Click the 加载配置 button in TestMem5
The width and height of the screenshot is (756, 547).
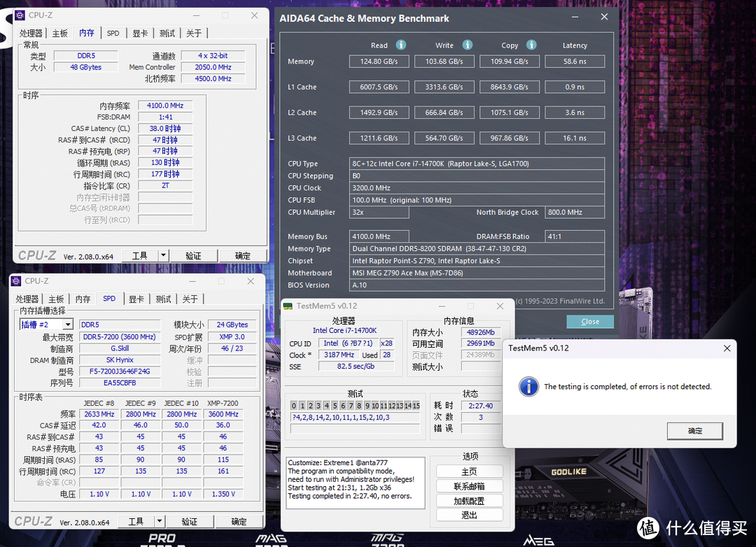(469, 501)
